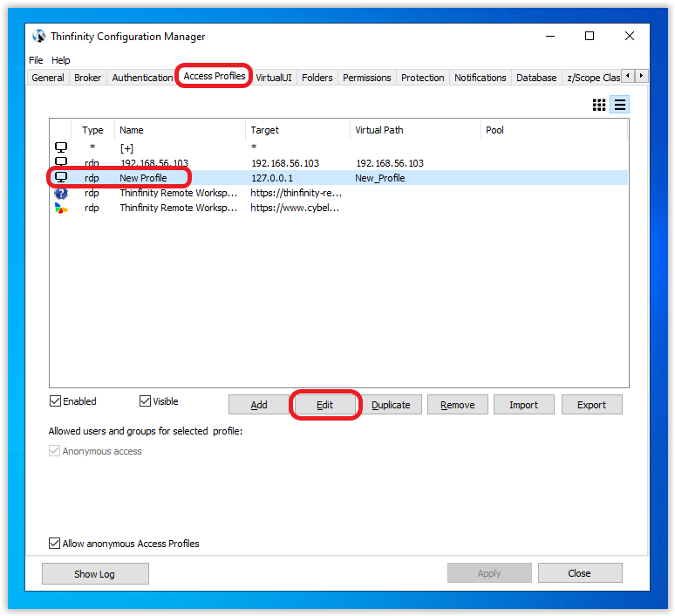Switch to Protection tab

[x=423, y=78]
